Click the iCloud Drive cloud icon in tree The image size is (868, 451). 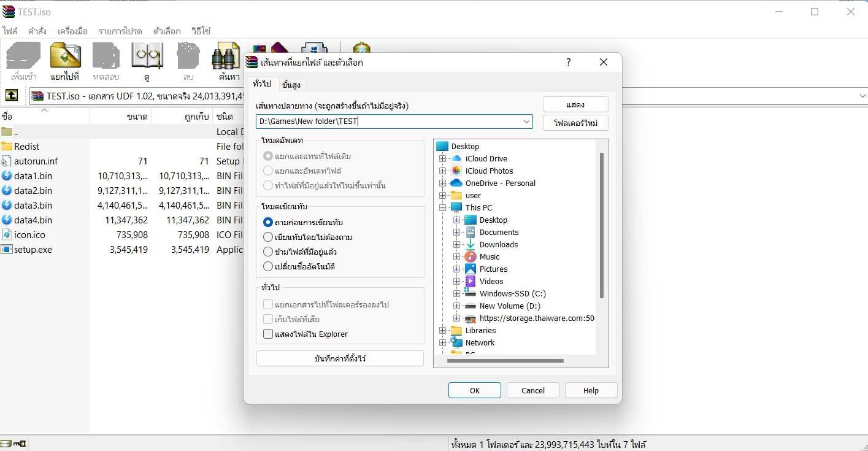[456, 158]
